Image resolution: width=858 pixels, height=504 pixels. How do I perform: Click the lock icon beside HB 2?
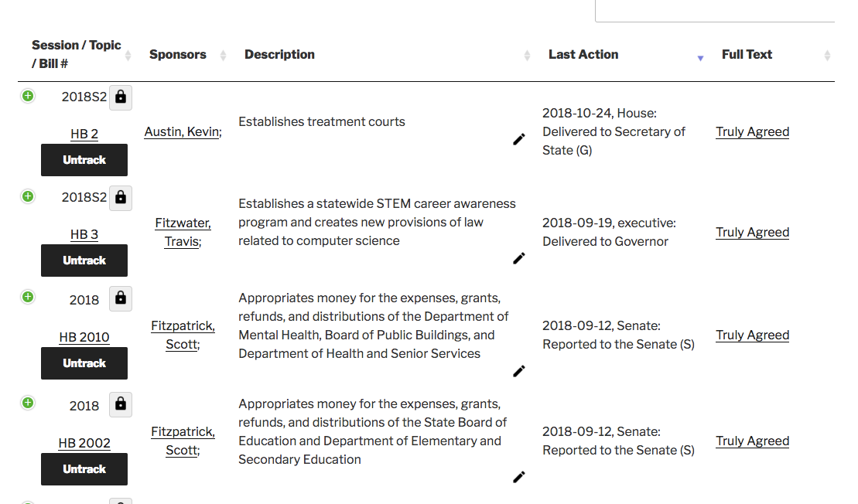[x=121, y=97]
